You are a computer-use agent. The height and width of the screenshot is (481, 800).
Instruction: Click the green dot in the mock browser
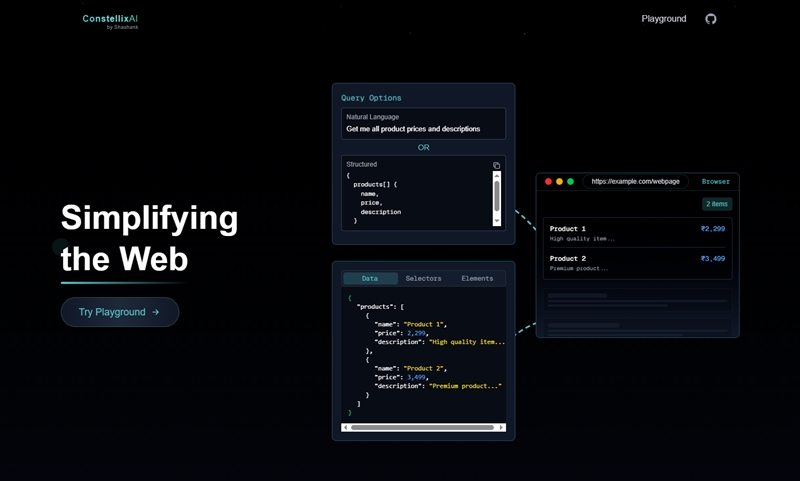[x=571, y=181]
